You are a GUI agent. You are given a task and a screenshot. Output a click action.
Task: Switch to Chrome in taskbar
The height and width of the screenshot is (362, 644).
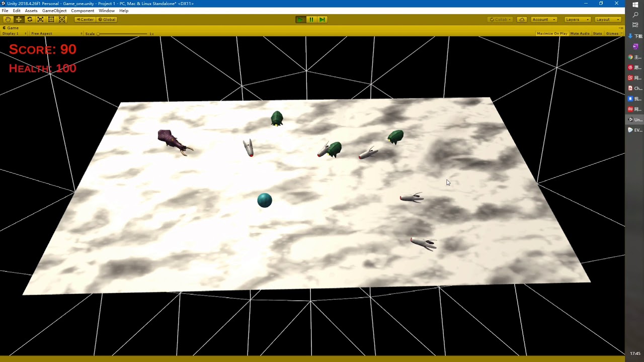[635, 57]
